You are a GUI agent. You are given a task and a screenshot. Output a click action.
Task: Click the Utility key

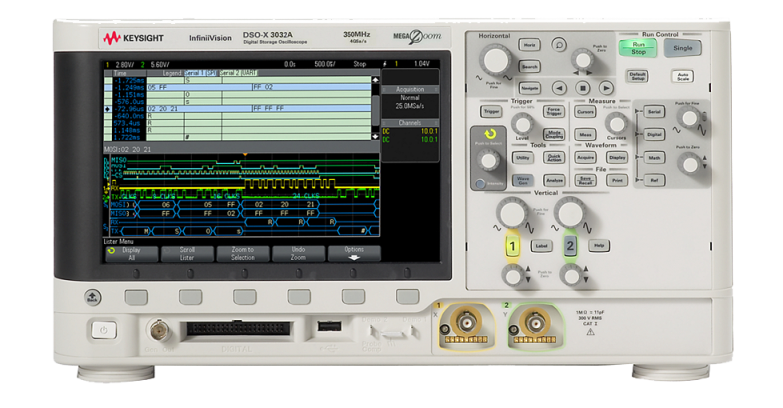pos(523,158)
